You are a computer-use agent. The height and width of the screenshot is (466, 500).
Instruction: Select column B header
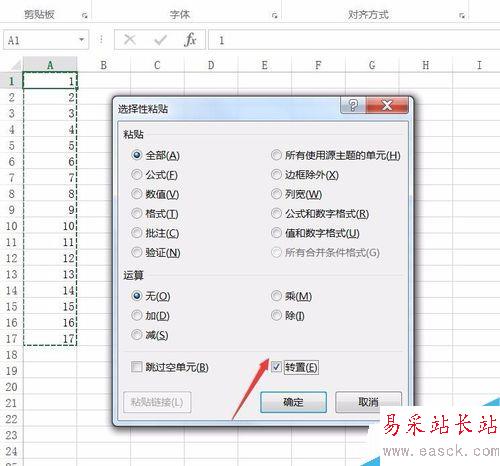pyautogui.click(x=104, y=65)
